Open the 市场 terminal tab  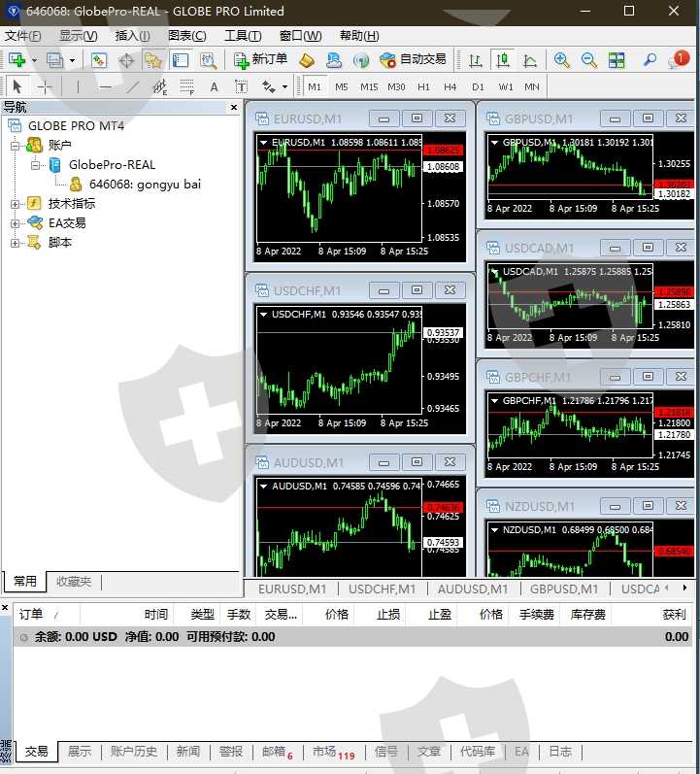pyautogui.click(x=334, y=752)
